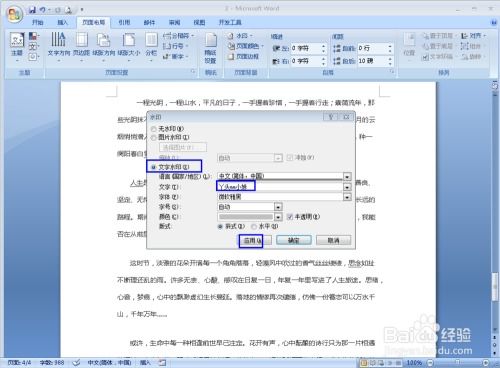The width and height of the screenshot is (500, 368).
Task: Open watermark Text (文字) dropdown arrow
Action: click(347, 187)
